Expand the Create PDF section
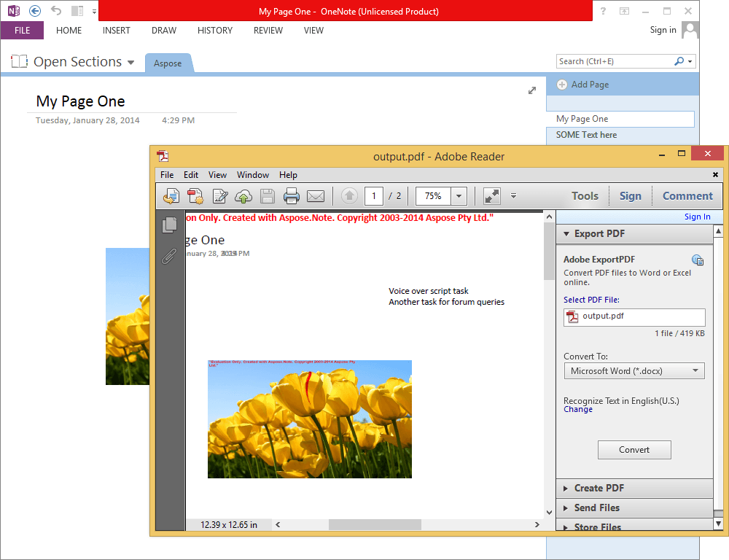Viewport: 729px width, 560px height. pos(634,489)
